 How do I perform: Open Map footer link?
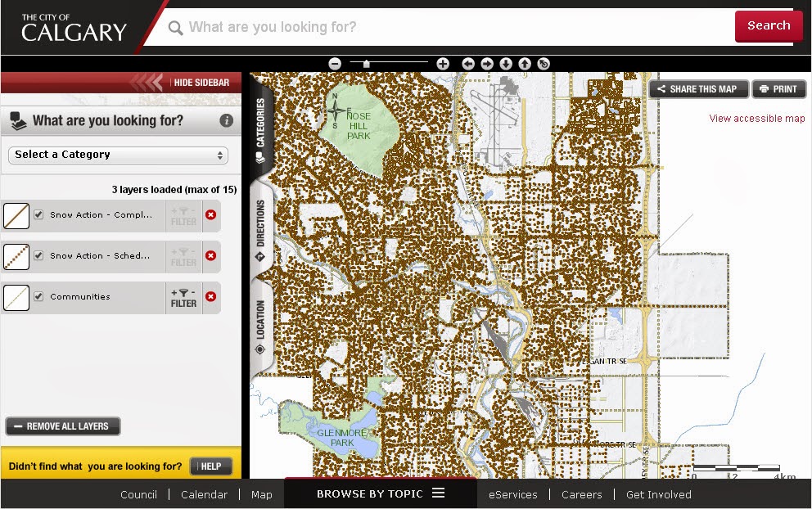[261, 494]
